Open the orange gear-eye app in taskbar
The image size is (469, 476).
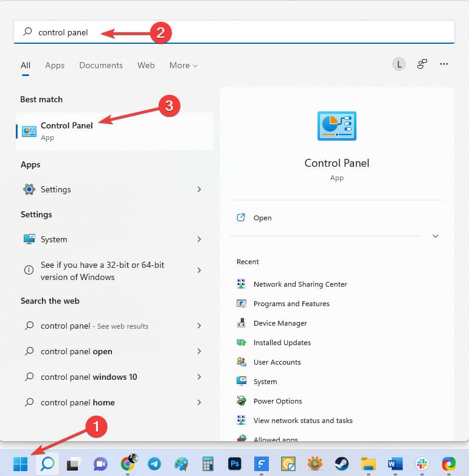[315, 464]
